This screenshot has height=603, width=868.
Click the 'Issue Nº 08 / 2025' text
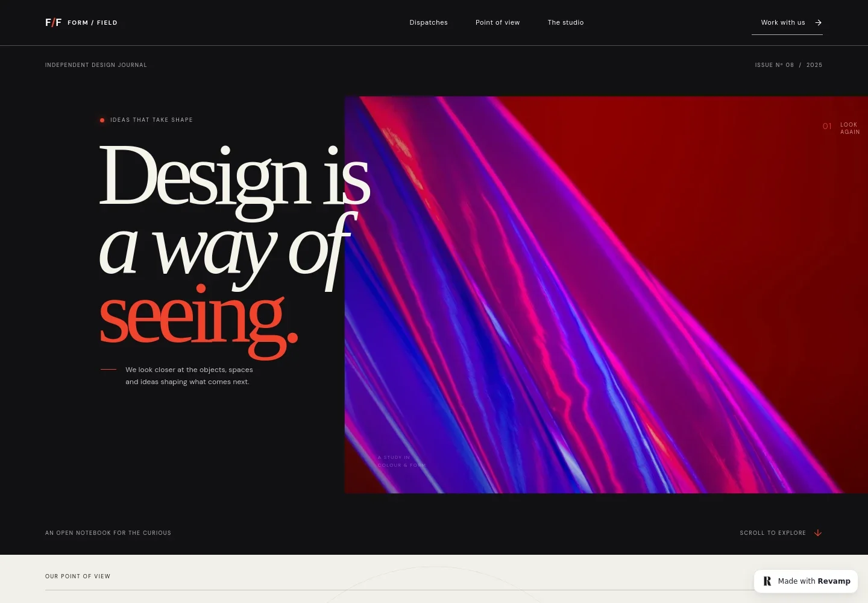coord(788,65)
